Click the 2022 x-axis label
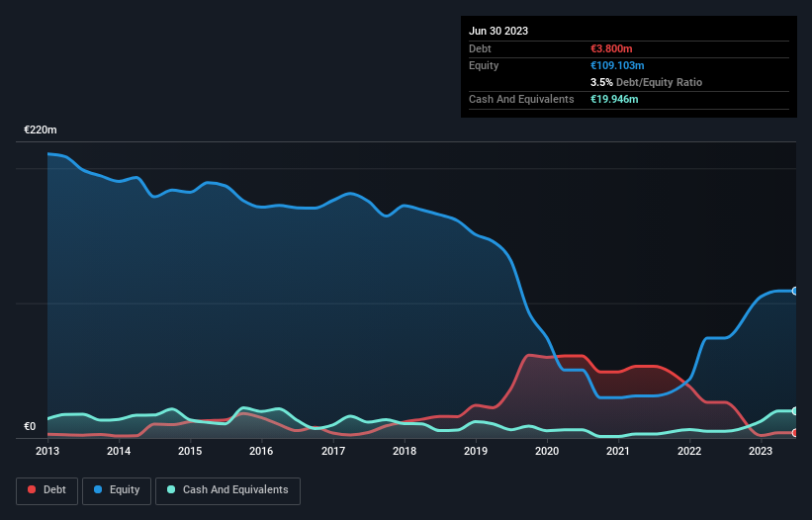The width and height of the screenshot is (812, 520). click(689, 451)
